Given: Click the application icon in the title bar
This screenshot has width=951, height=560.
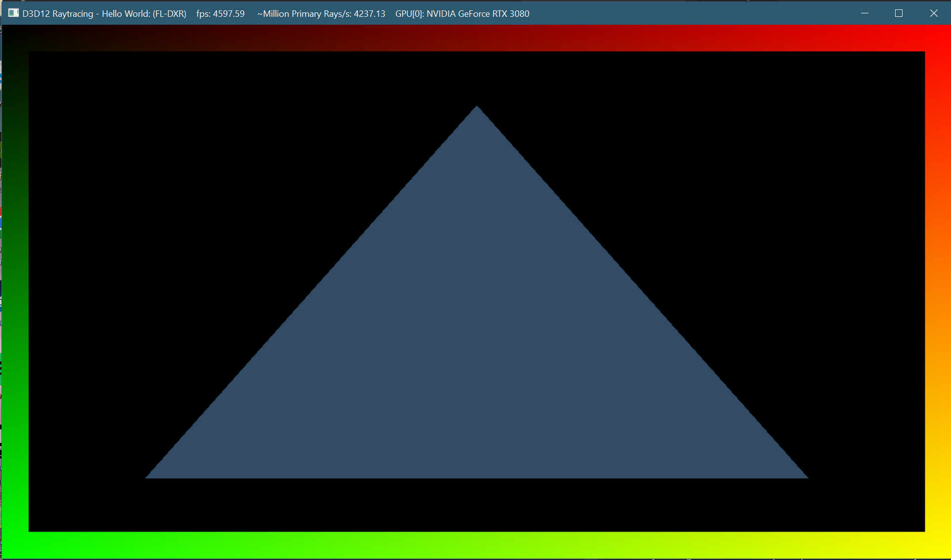Looking at the screenshot, I should coord(13,13).
